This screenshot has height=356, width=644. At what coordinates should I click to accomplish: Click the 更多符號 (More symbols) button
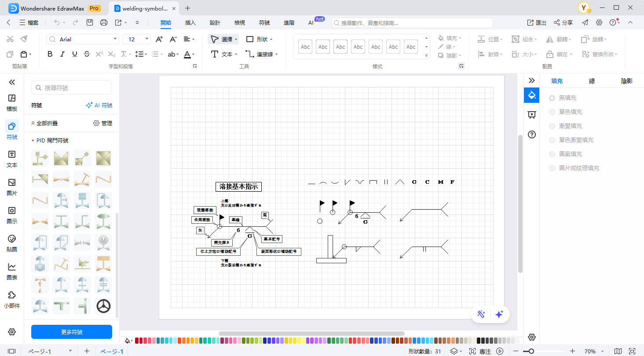tap(72, 332)
